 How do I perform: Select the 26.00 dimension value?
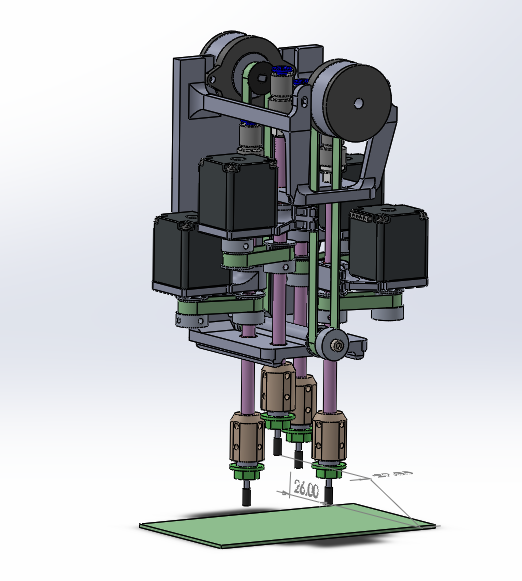pos(306,489)
